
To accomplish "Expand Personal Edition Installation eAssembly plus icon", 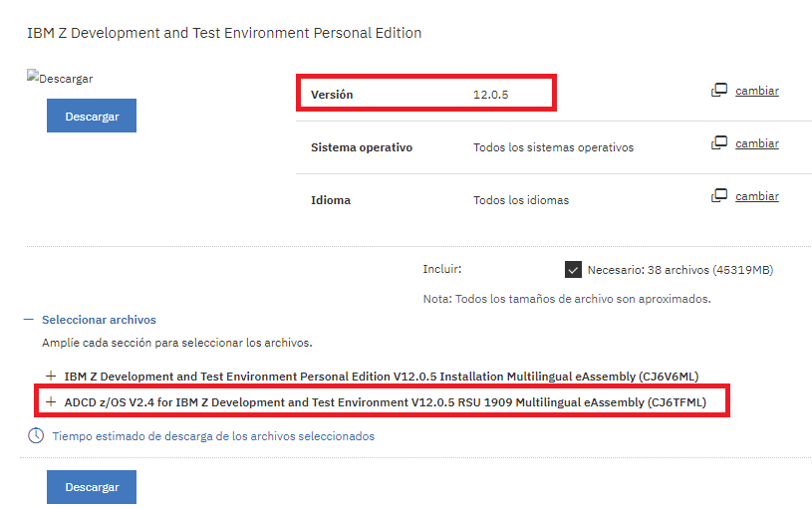I will 51,377.
